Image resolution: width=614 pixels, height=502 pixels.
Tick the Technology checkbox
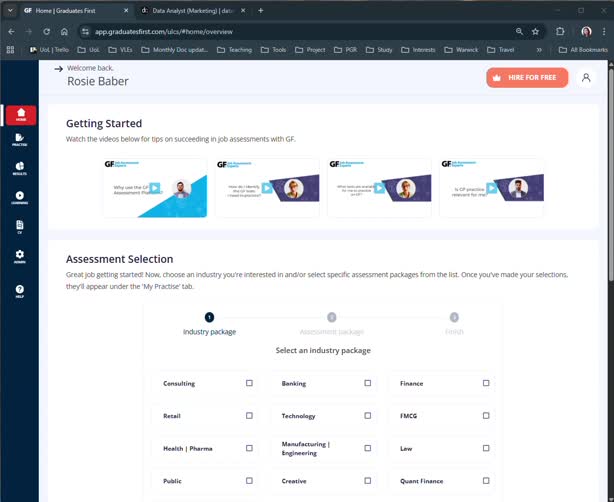click(368, 415)
